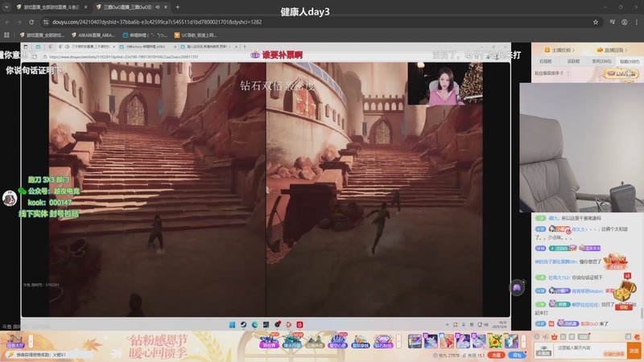Open the second NEW-badged gift event icon
The width and height of the screenshot is (644, 362).
tap(292, 340)
